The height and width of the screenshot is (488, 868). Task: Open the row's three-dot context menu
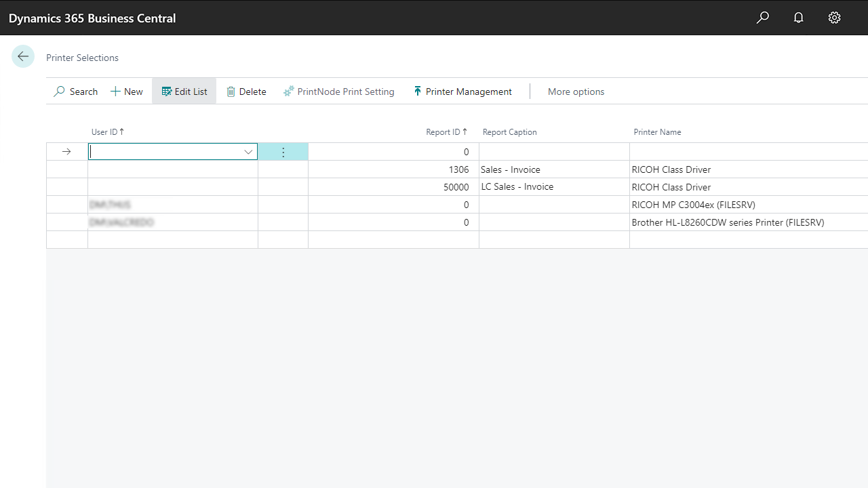(x=283, y=152)
